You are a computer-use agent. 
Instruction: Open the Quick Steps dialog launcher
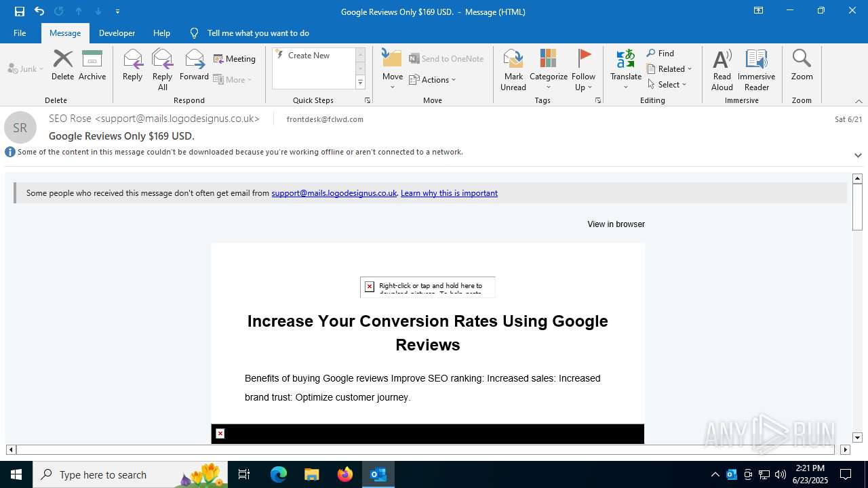pos(368,100)
